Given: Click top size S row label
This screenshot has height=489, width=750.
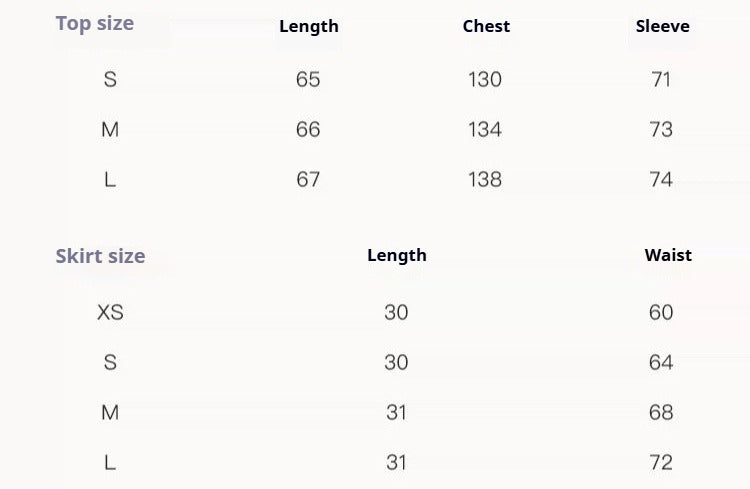Looking at the screenshot, I should tap(110, 79).
